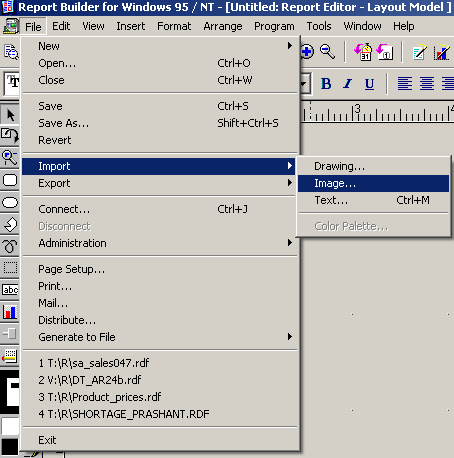Open the View menu
This screenshot has height=458, width=454.
[93, 26]
